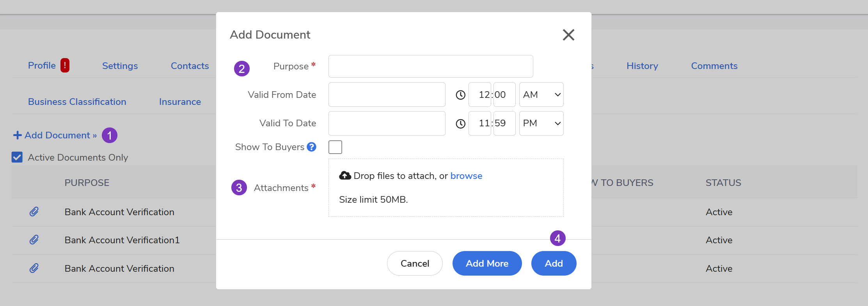
Task: Click clock icon next to Valid To Date
Action: [460, 124]
